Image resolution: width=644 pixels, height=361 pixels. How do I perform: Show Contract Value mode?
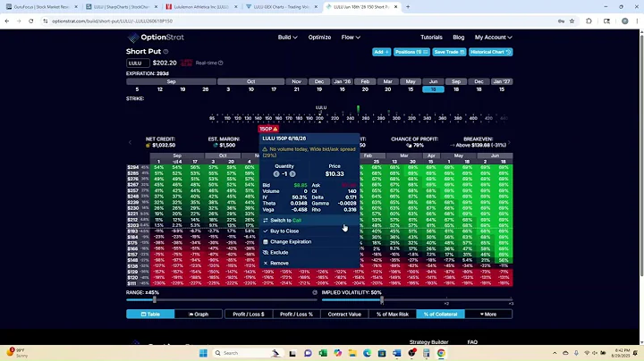[x=344, y=315]
